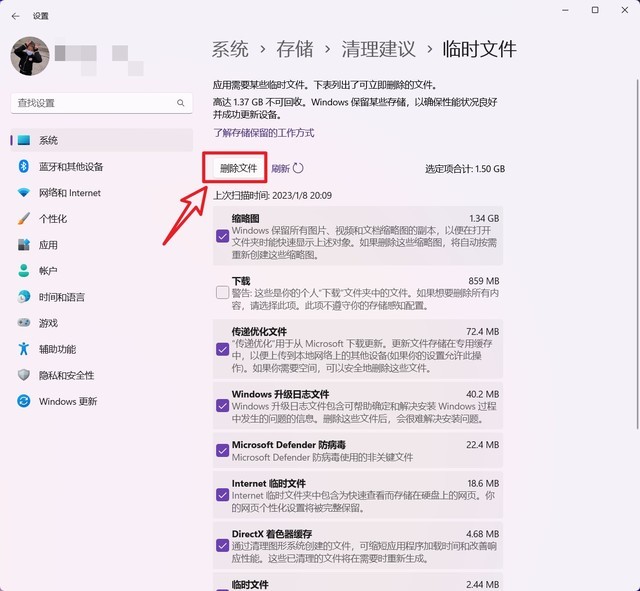
Task: Open 应用 via its apps icon
Action: [24, 244]
